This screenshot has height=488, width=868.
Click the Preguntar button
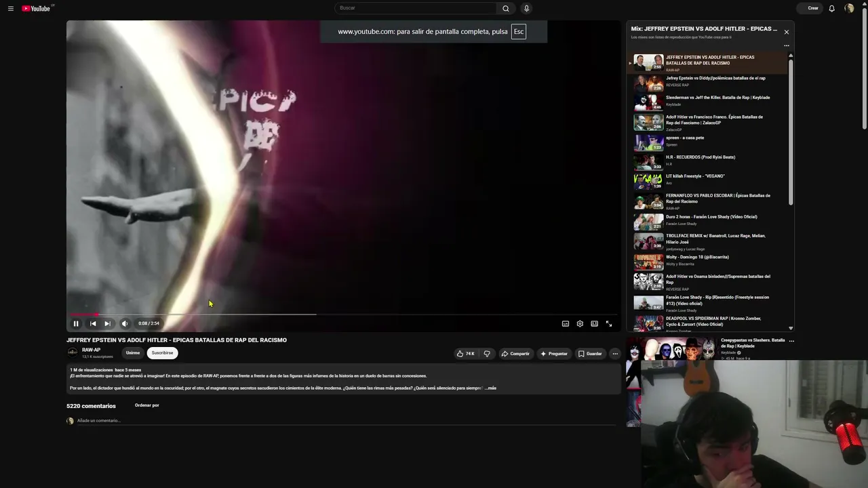(x=554, y=353)
